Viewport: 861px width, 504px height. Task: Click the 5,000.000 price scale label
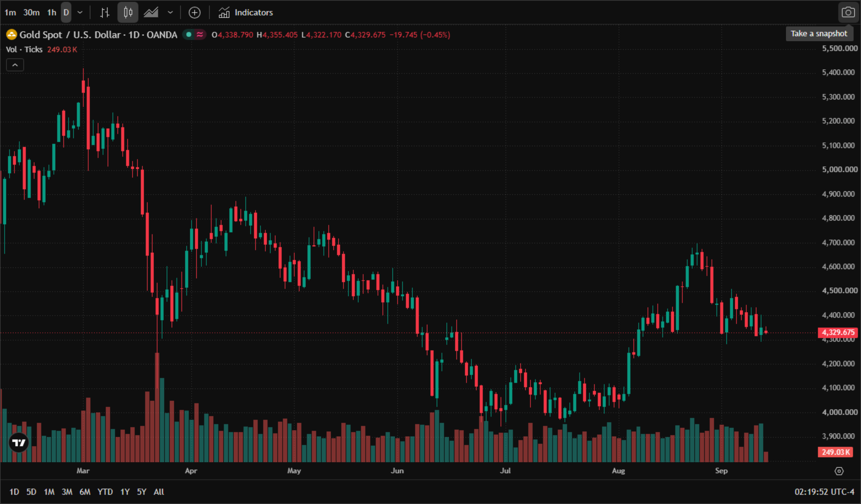839,169
